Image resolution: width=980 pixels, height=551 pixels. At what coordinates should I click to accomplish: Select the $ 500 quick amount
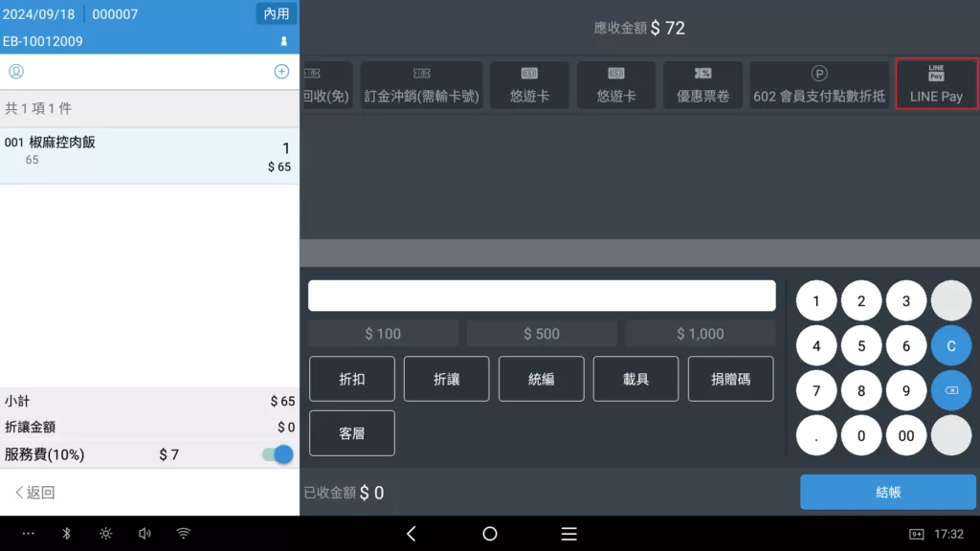point(542,334)
